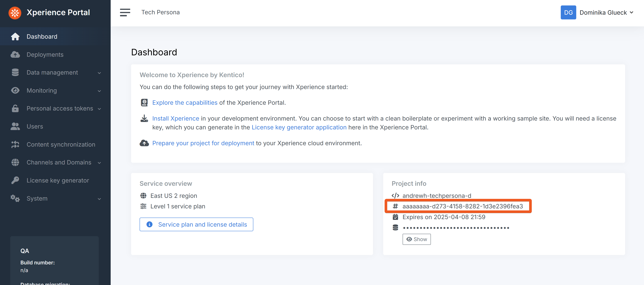Screen dimensions: 644x285
Task: Click the Xperience Portal logo icon
Action: click(15, 13)
